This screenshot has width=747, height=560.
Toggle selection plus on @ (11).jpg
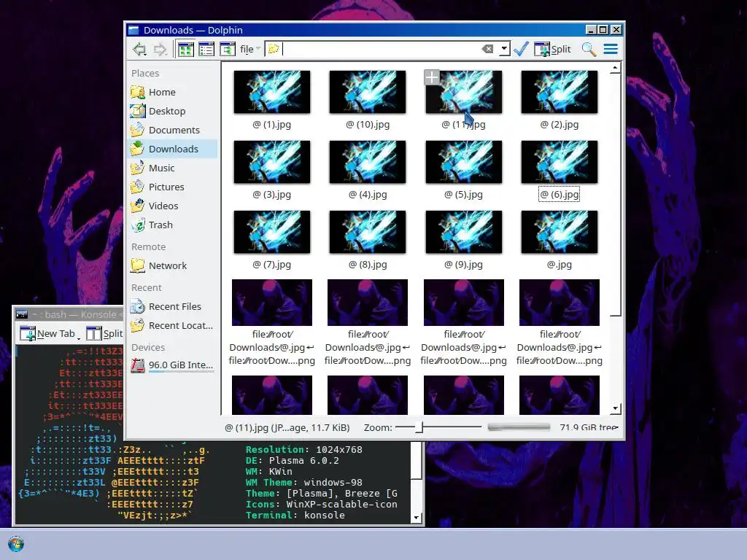point(432,77)
